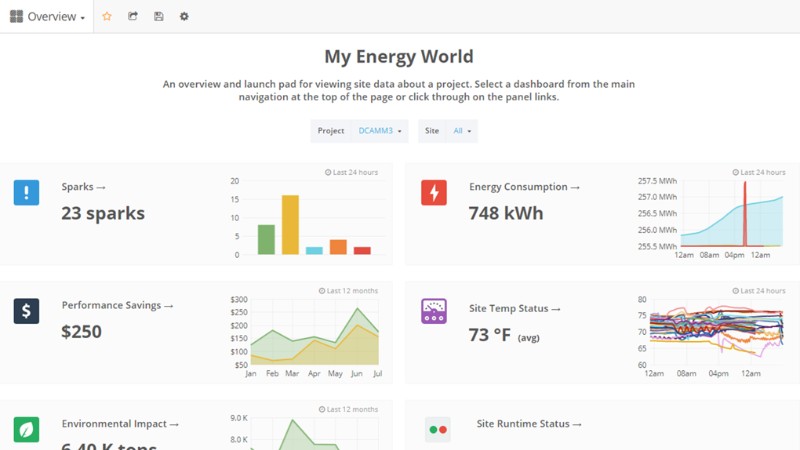The image size is (800, 450).
Task: Click the Jun peak in Performance Savings chart
Action: point(357,309)
